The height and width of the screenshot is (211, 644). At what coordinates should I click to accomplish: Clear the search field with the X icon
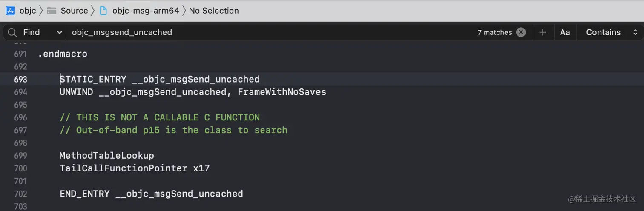coord(521,32)
